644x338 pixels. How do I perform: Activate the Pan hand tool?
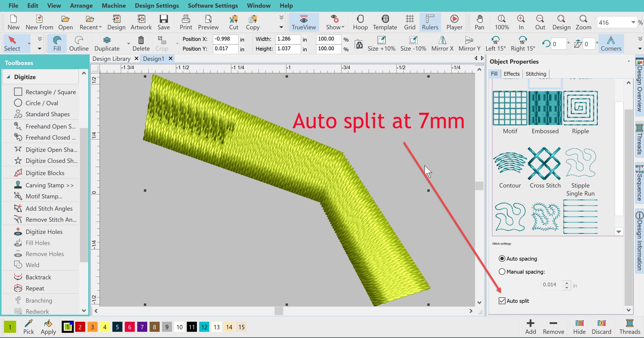[x=479, y=22]
